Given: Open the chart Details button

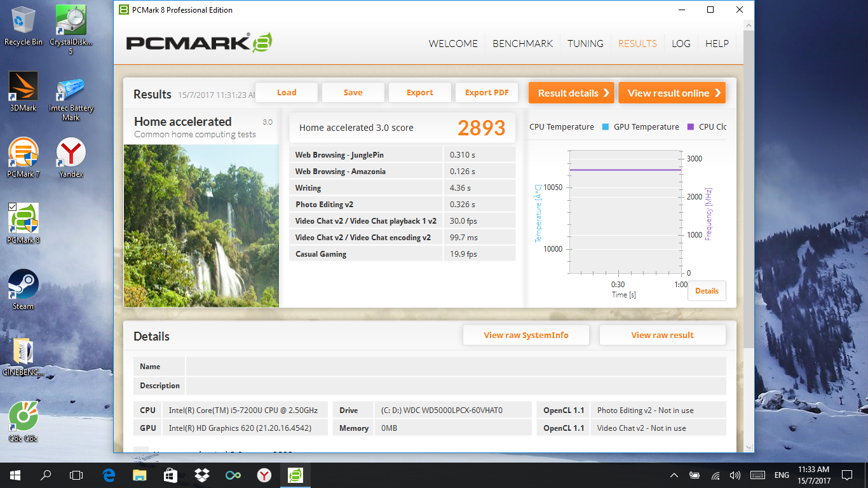Looking at the screenshot, I should coord(707,291).
